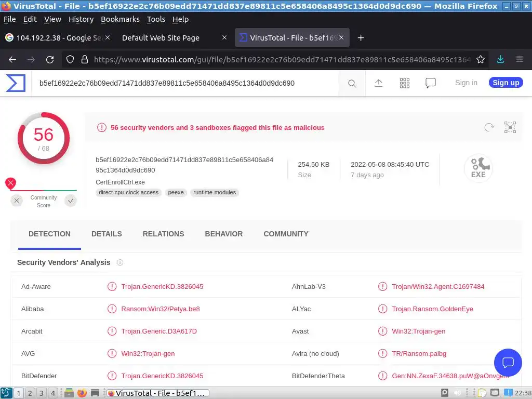532x399 pixels.
Task: Click the Security Vendors' Analysis info icon
Action: [x=120, y=262]
